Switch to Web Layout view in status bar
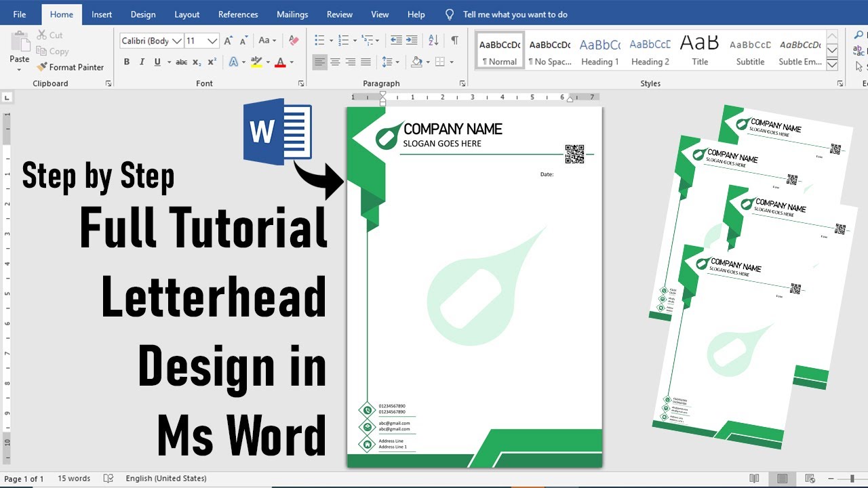This screenshot has height=488, width=868. (810, 479)
